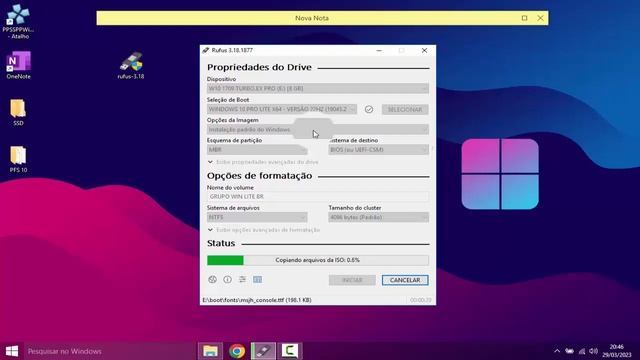This screenshot has width=640, height=360.
Task: Search using Pesquisar no Windows box
Action: [x=109, y=351]
